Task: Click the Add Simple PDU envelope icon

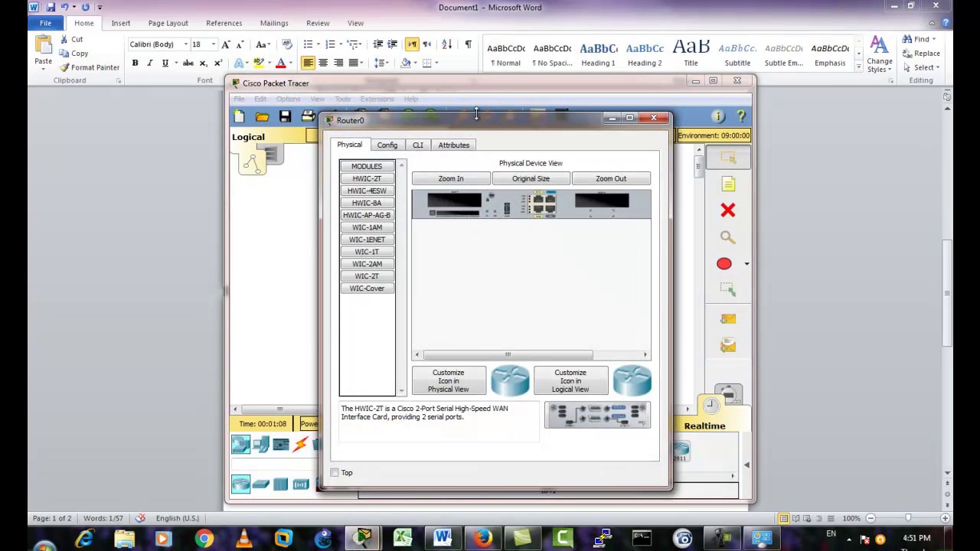Action: pos(727,318)
